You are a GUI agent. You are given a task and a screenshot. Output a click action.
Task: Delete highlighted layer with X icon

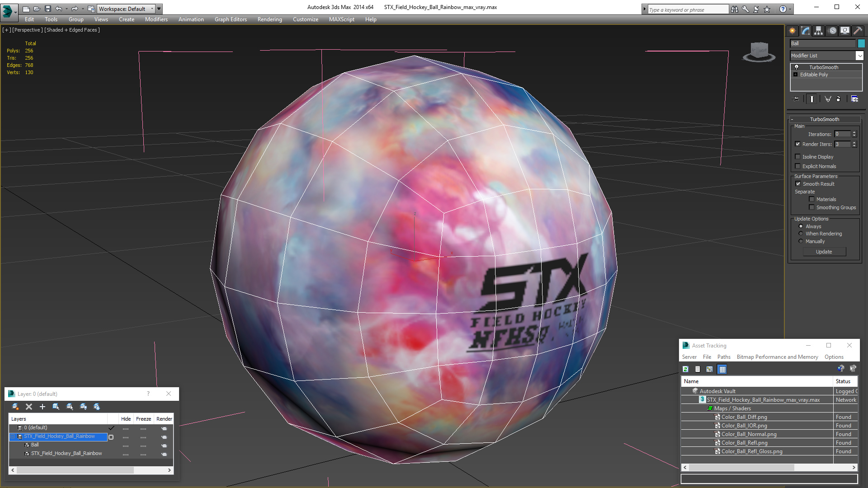29,407
